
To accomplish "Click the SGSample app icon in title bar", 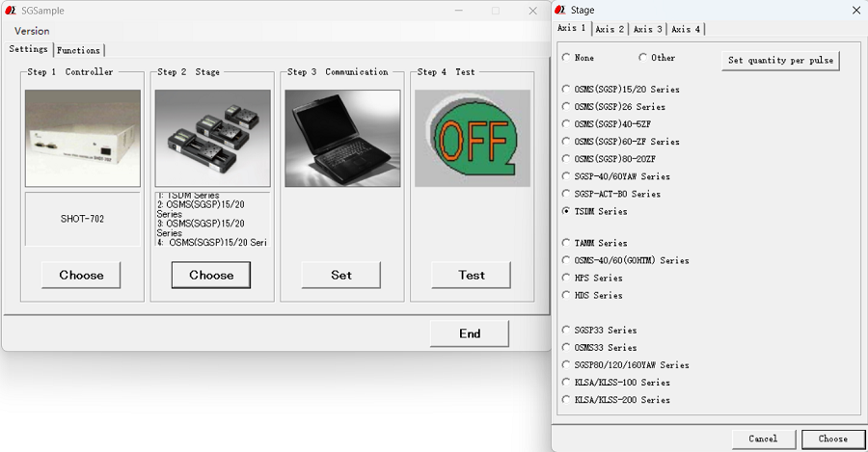I will click(x=11, y=11).
